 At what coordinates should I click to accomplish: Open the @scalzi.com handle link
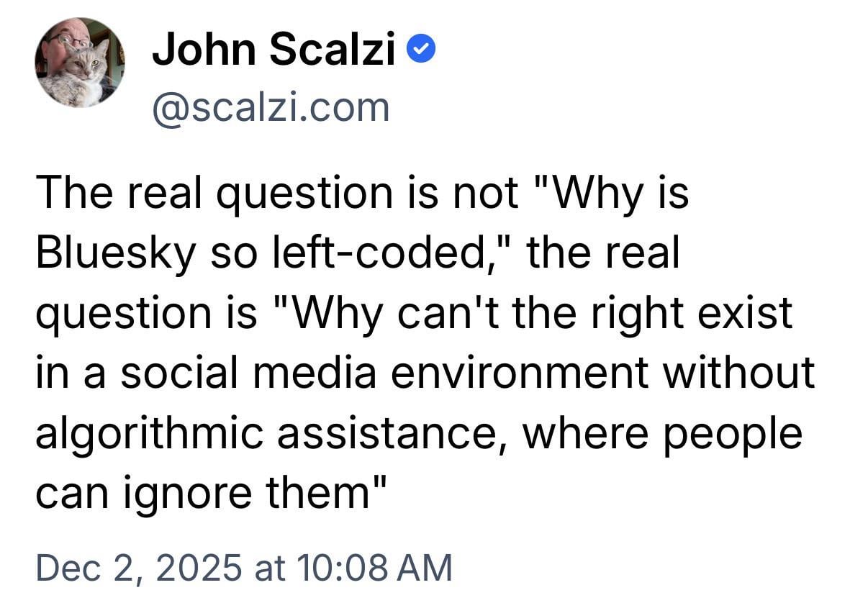tap(271, 107)
